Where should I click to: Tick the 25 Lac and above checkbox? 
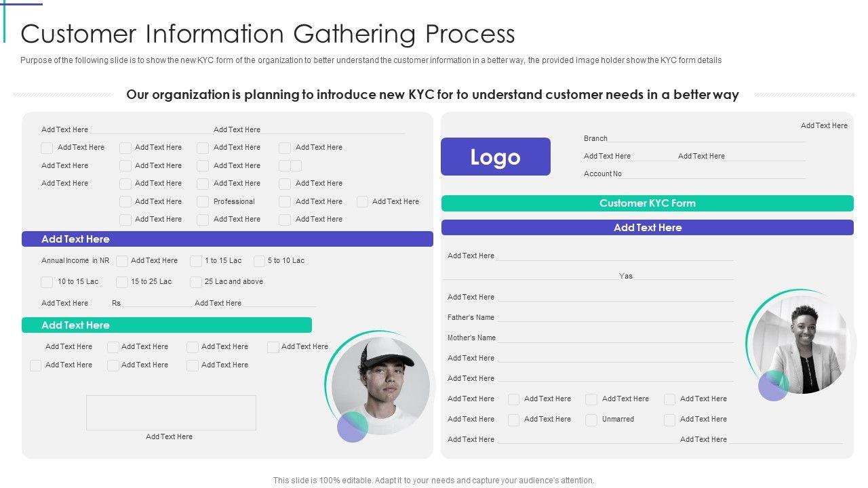[196, 282]
